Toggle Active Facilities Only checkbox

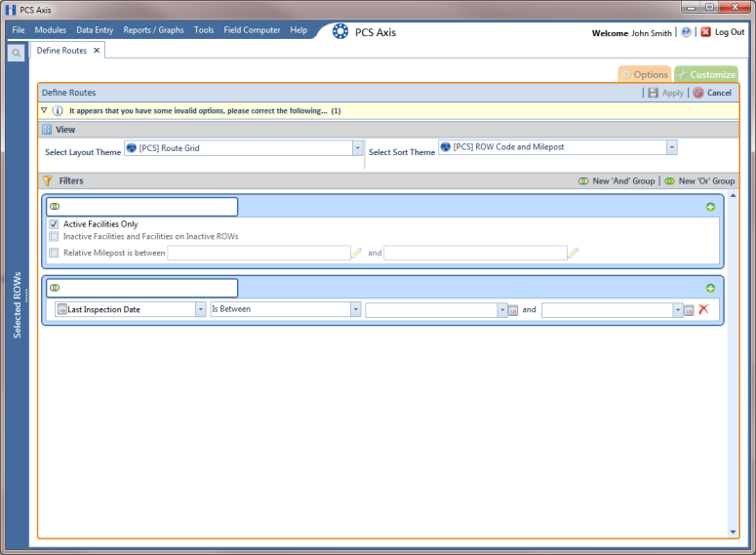coord(54,224)
